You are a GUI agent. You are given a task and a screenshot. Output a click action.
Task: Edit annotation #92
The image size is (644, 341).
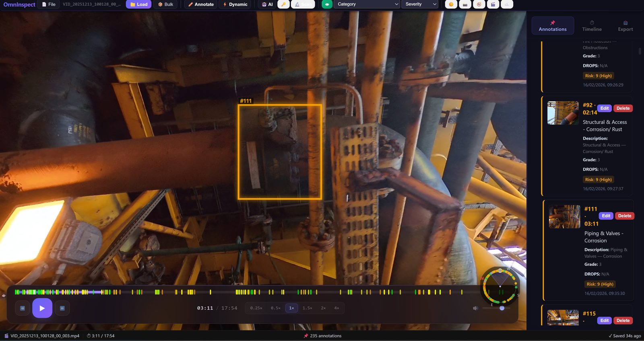[605, 108]
